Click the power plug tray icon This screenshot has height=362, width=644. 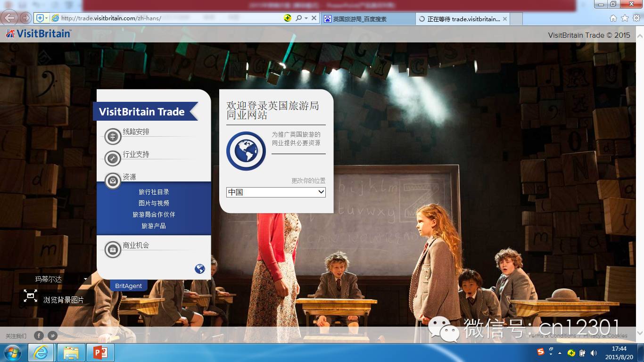point(583,353)
